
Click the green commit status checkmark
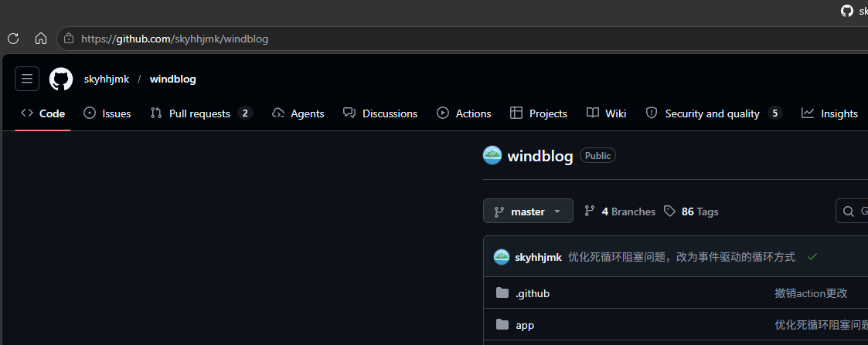[x=812, y=257]
